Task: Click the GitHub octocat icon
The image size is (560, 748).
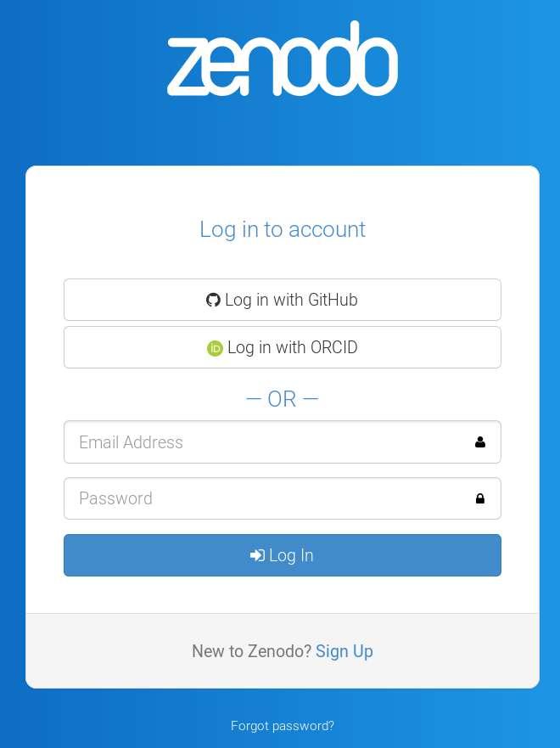Action: point(213,300)
